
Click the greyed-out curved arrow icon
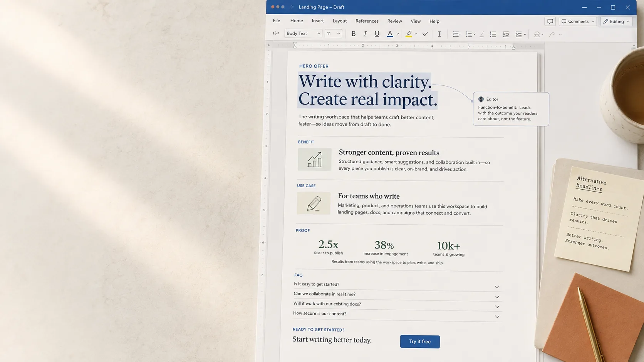552,34
